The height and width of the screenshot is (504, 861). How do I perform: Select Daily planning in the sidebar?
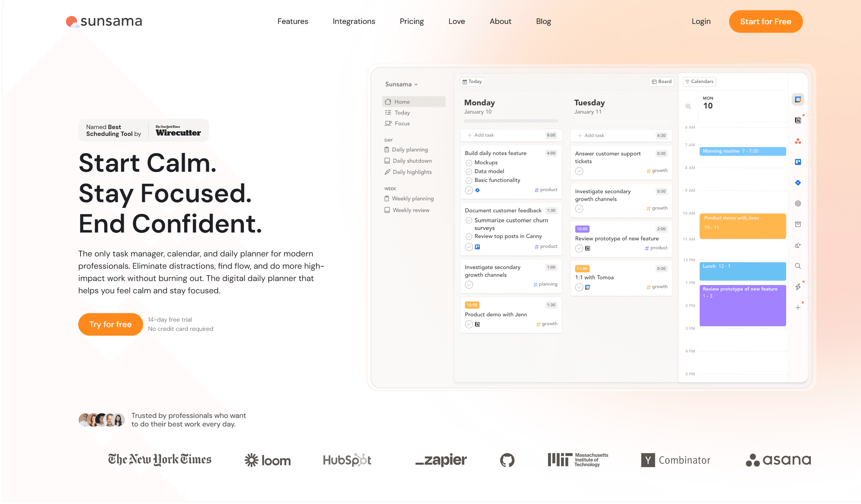pos(406,150)
